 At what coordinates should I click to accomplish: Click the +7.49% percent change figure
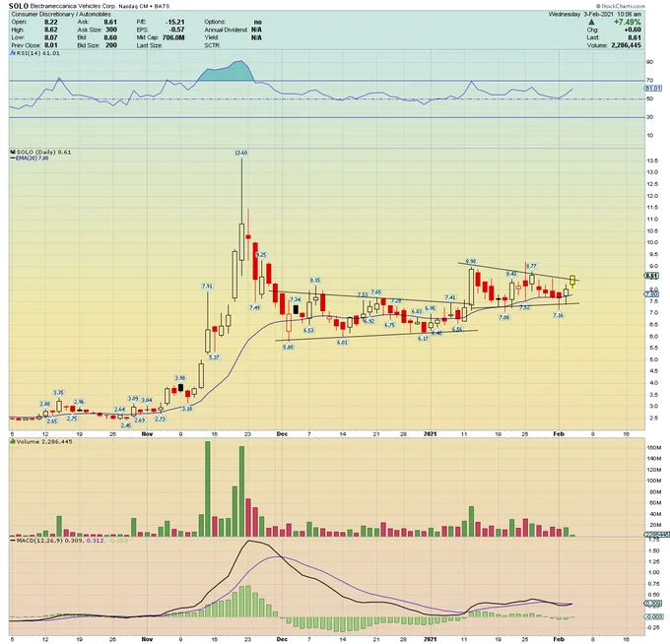(x=628, y=22)
